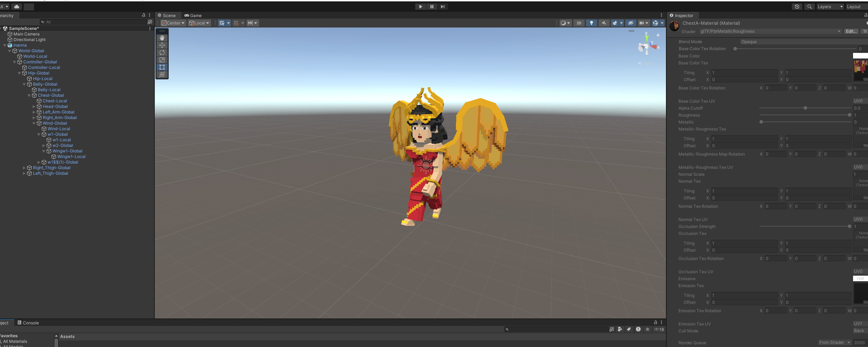The height and width of the screenshot is (347, 868).
Task: Collapse the World-Global node
Action: click(x=9, y=51)
